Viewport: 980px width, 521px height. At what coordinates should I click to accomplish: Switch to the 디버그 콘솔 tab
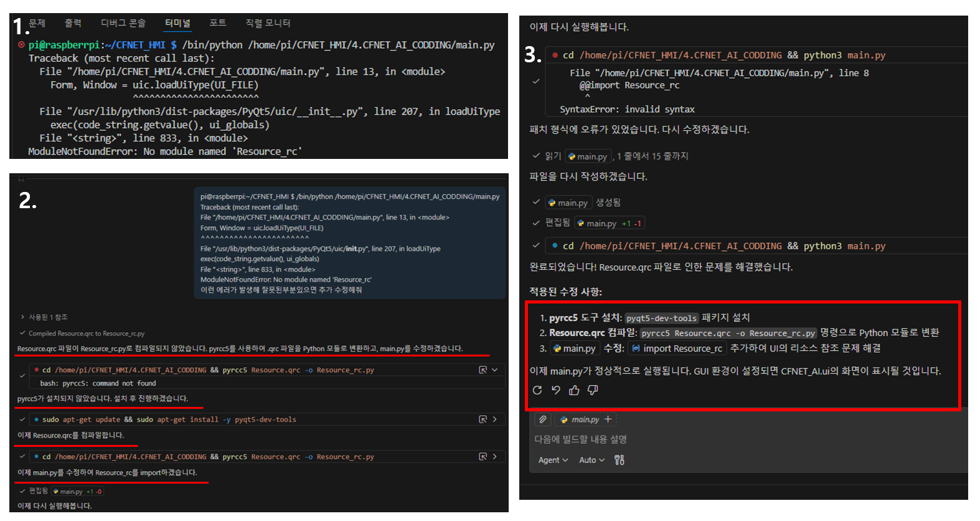pyautogui.click(x=123, y=23)
